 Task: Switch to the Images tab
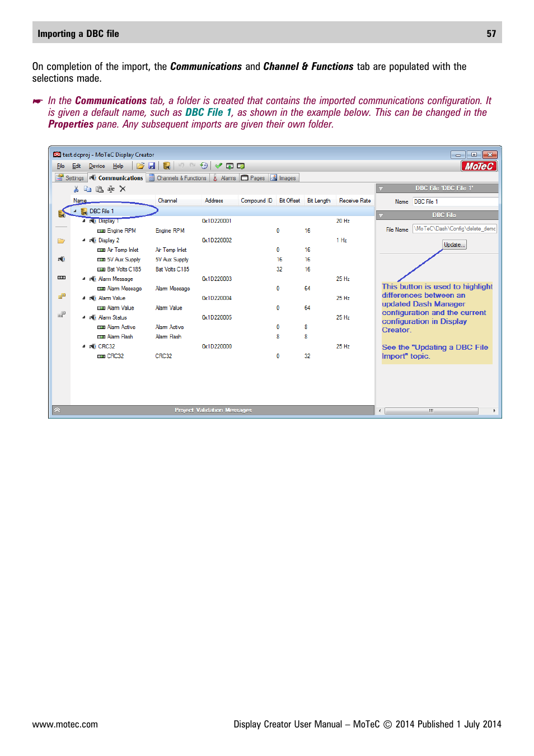284,178
